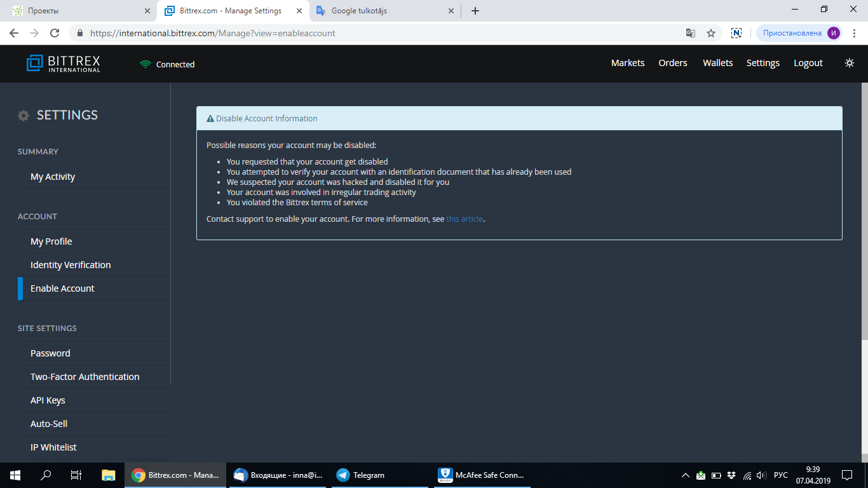868x488 pixels.
Task: Open the Входящие mail taskbar window
Action: [x=278, y=475]
